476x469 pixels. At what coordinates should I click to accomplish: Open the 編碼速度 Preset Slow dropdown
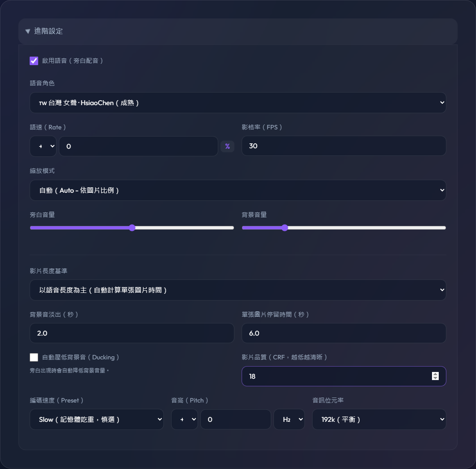click(97, 419)
